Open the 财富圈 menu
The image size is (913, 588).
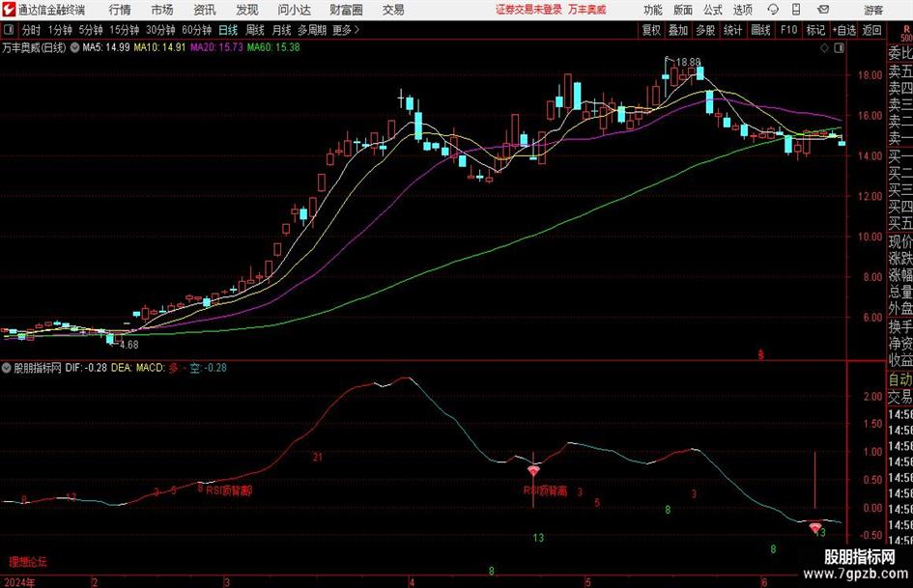click(x=346, y=10)
